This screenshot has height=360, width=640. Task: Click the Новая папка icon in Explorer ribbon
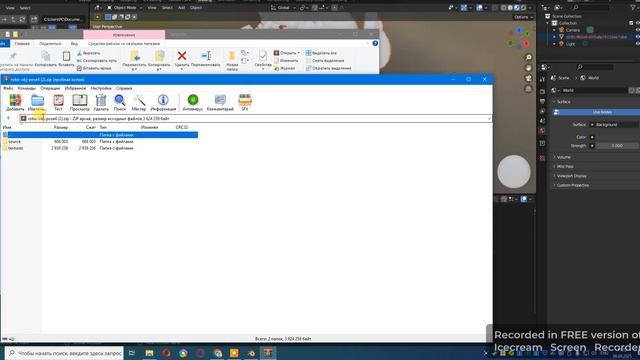click(x=232, y=56)
